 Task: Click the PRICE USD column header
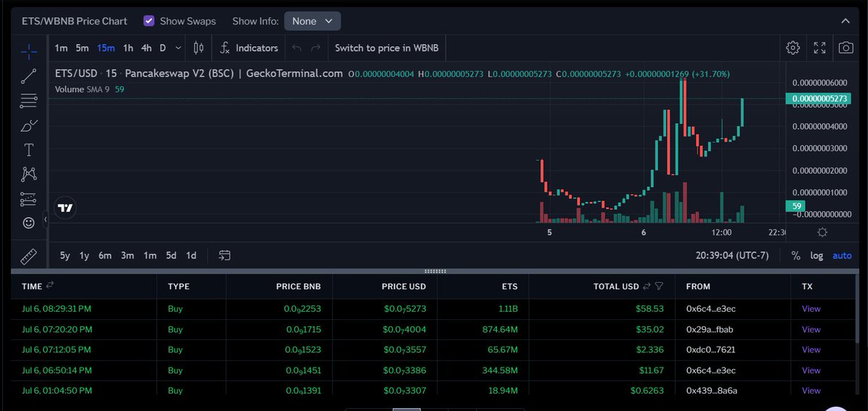(404, 286)
